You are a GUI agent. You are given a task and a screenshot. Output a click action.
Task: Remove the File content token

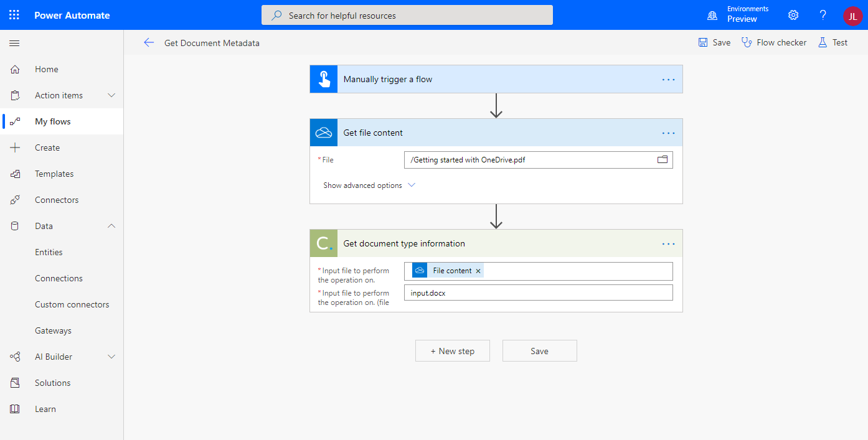[x=478, y=271]
